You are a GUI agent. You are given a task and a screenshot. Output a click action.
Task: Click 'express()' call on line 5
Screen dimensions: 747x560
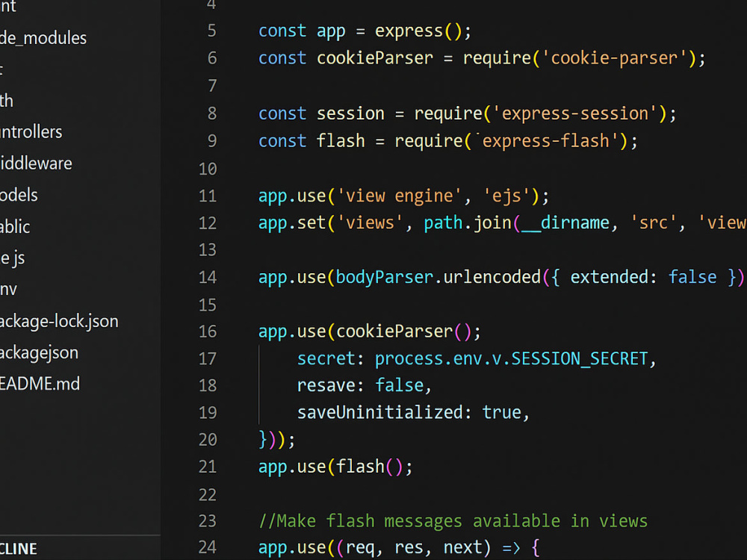[419, 31]
